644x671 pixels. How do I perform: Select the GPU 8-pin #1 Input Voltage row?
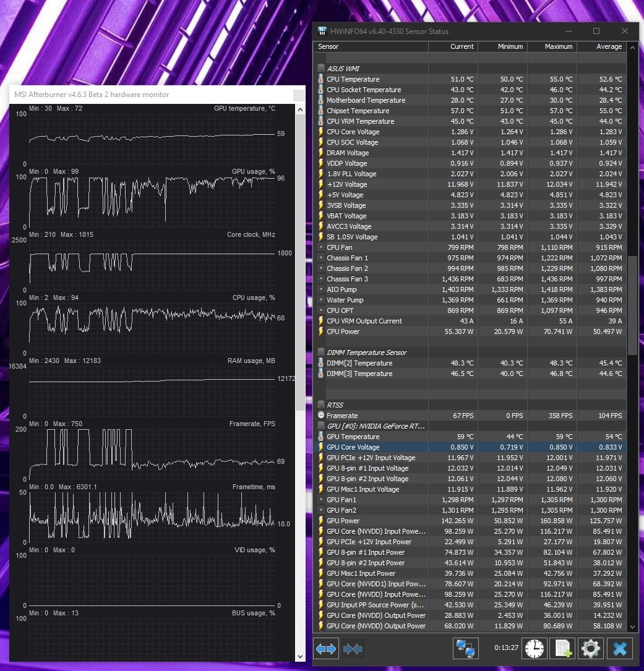pos(470,468)
